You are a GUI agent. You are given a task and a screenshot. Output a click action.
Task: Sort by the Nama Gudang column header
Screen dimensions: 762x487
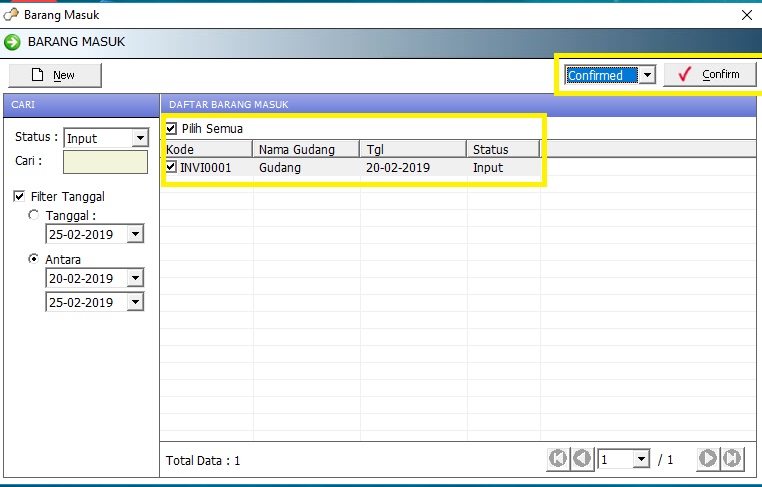306,149
